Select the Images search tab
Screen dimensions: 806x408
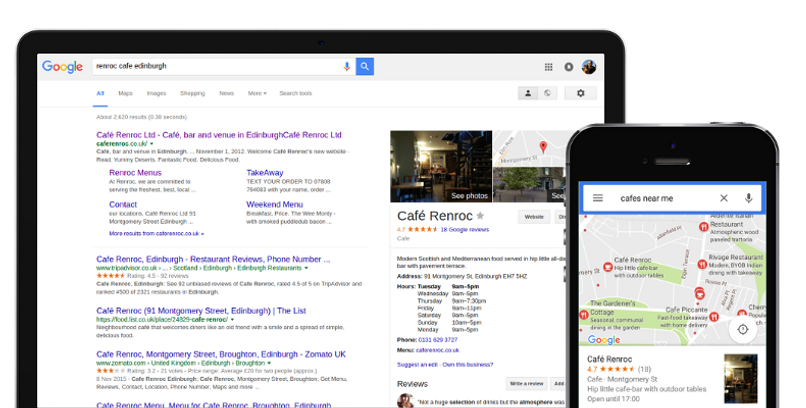point(156,93)
